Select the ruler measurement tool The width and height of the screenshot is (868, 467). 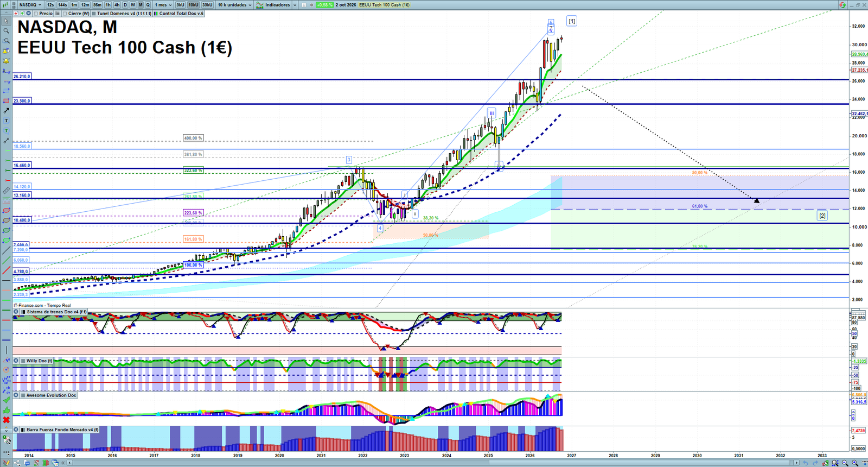[6, 191]
